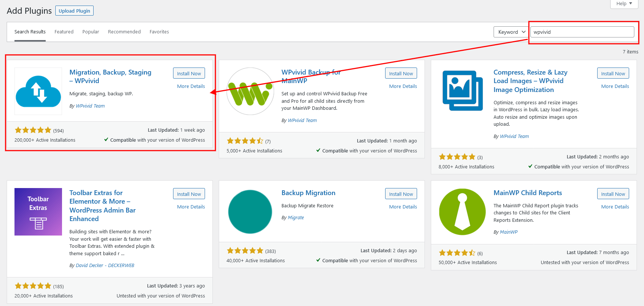Open More Details for Migration, Backup, Staging – WPvivid

(x=191, y=86)
